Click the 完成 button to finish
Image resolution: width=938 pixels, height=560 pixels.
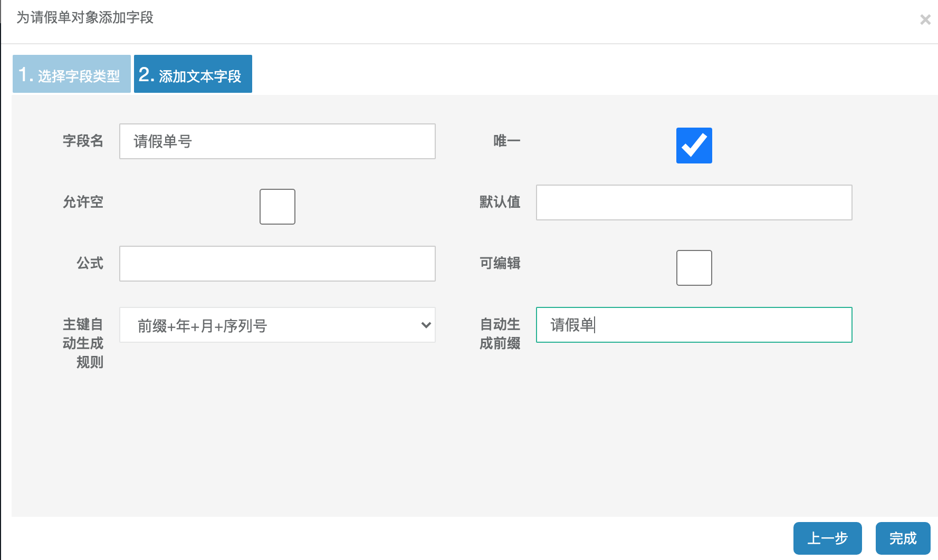tap(903, 538)
